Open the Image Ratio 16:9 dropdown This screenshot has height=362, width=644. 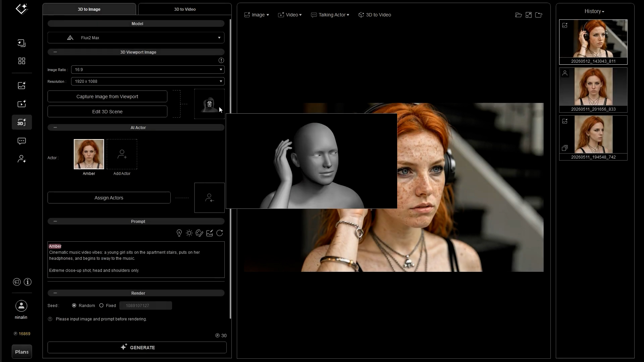[148, 69]
